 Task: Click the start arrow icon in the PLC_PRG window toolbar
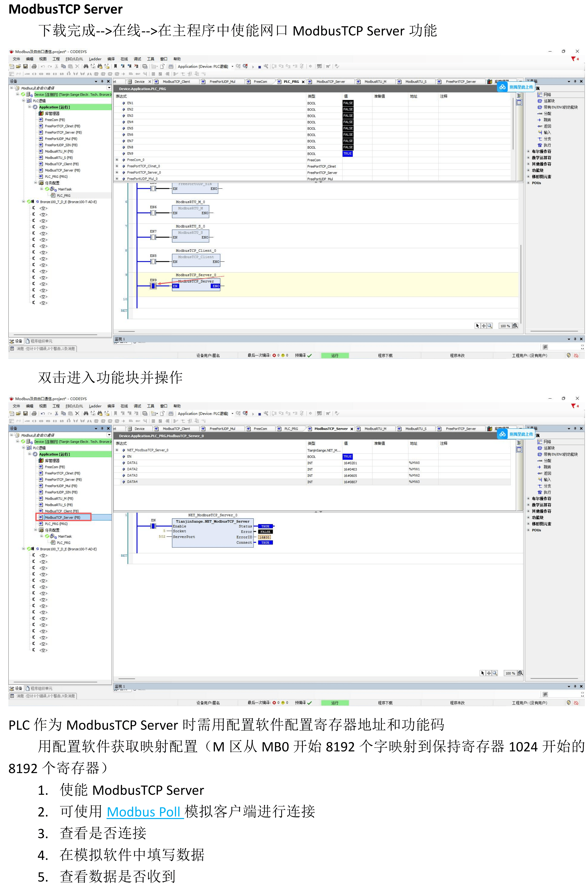(x=253, y=67)
